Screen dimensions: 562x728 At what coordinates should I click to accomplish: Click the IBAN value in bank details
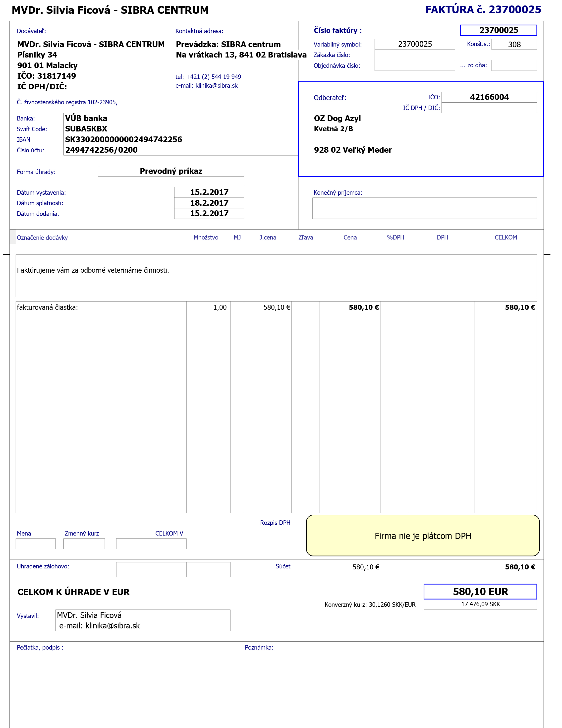(x=124, y=139)
